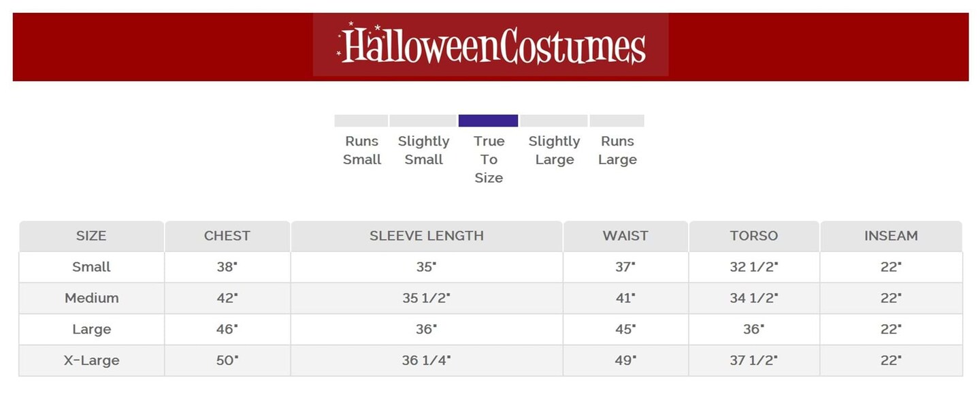Click the Slightly Small fit label
Screen dimensions: 980x395
(x=423, y=150)
